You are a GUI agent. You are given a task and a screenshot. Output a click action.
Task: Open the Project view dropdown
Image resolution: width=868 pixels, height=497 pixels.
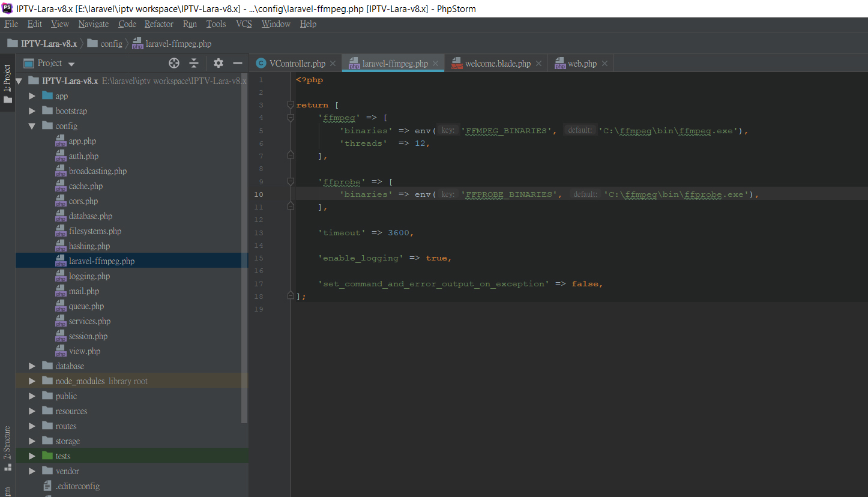(x=71, y=64)
